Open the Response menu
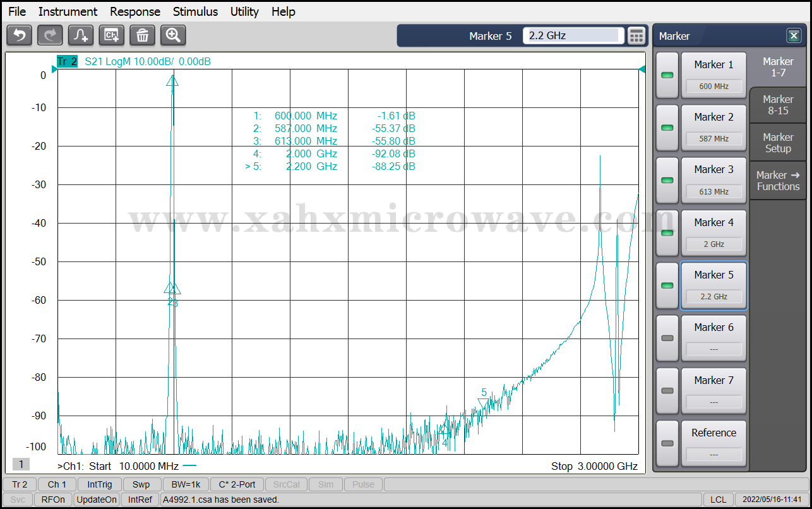Image resolution: width=812 pixels, height=509 pixels. pyautogui.click(x=135, y=11)
